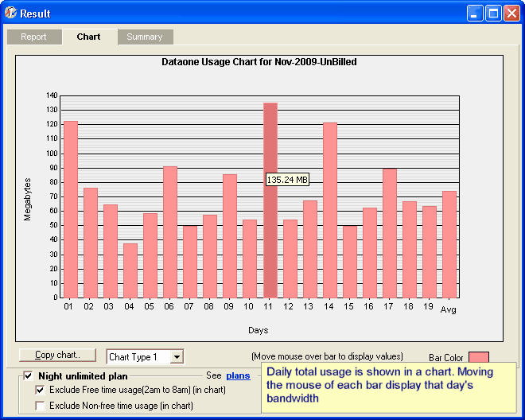The width and height of the screenshot is (525, 420).
Task: Enable Exclude Non-free time usage
Action: point(41,406)
